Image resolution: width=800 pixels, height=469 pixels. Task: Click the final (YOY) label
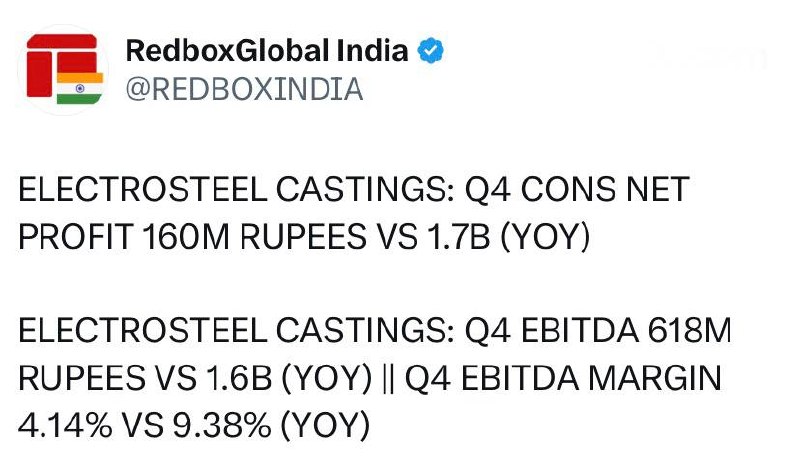click(x=326, y=426)
